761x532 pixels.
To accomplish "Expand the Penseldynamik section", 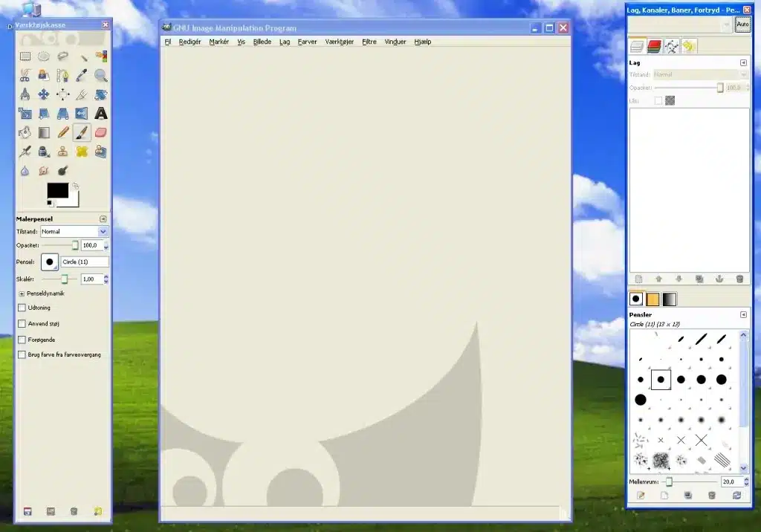I will pyautogui.click(x=22, y=293).
